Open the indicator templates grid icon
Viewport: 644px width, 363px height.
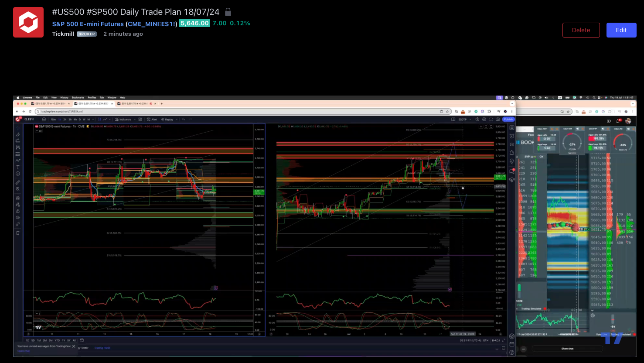tap(140, 119)
